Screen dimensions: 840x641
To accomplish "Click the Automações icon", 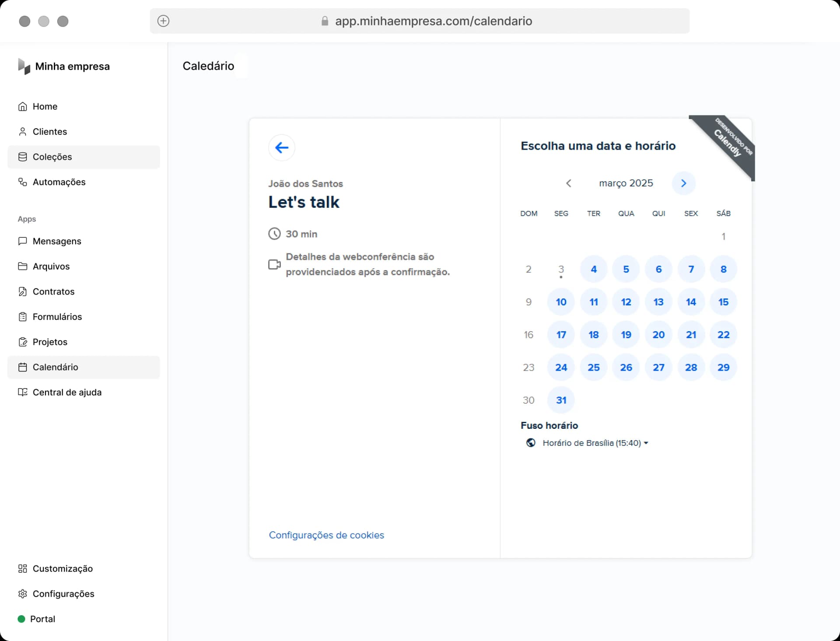I will [x=23, y=182].
